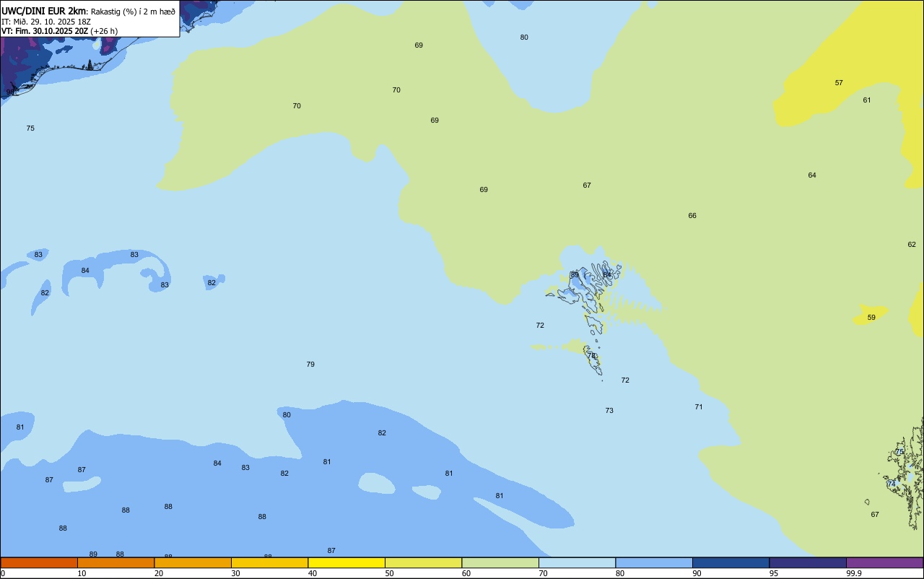This screenshot has width=924, height=579.
Task: Click the '40' legend tick label
Action: (x=313, y=573)
